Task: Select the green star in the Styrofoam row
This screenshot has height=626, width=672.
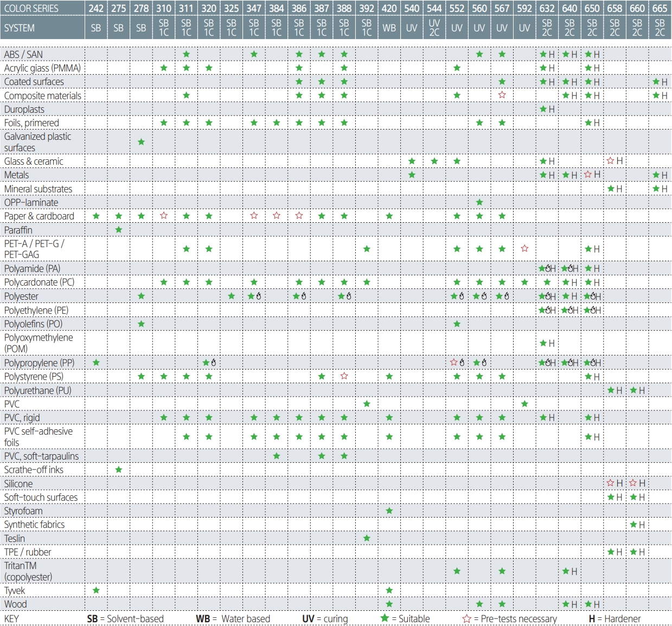Action: (x=389, y=511)
